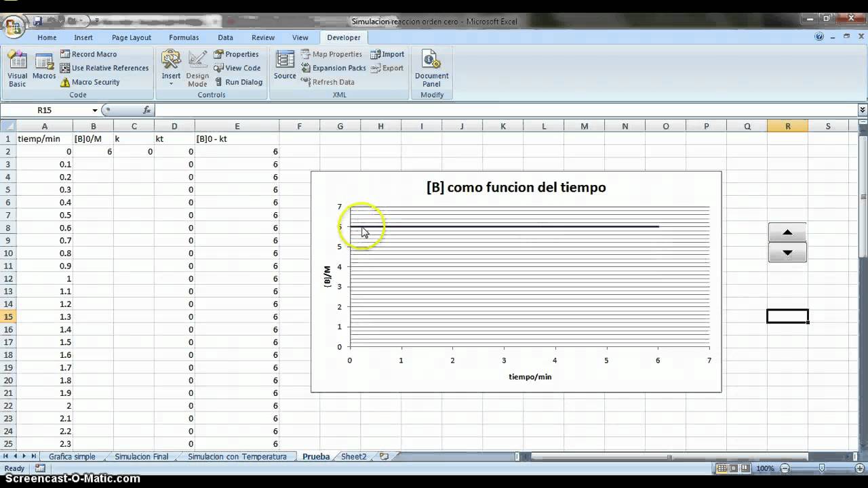This screenshot has width=868, height=488.
Task: Click Run Dialog in Controls group
Action: tap(238, 82)
